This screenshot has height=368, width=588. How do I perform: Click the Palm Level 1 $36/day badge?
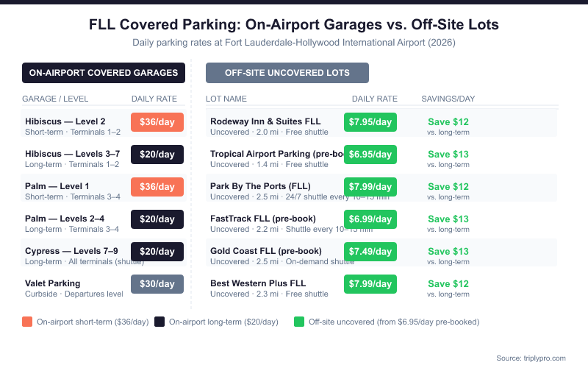click(x=157, y=187)
